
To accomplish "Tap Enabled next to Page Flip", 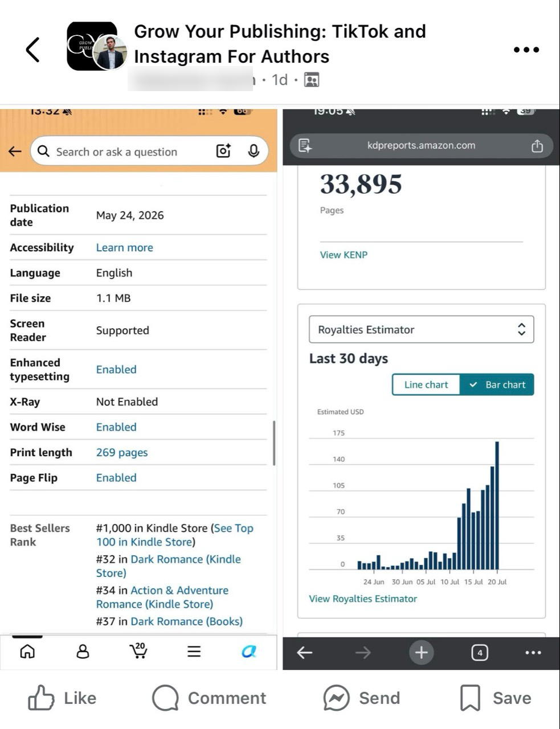I will pyautogui.click(x=116, y=478).
